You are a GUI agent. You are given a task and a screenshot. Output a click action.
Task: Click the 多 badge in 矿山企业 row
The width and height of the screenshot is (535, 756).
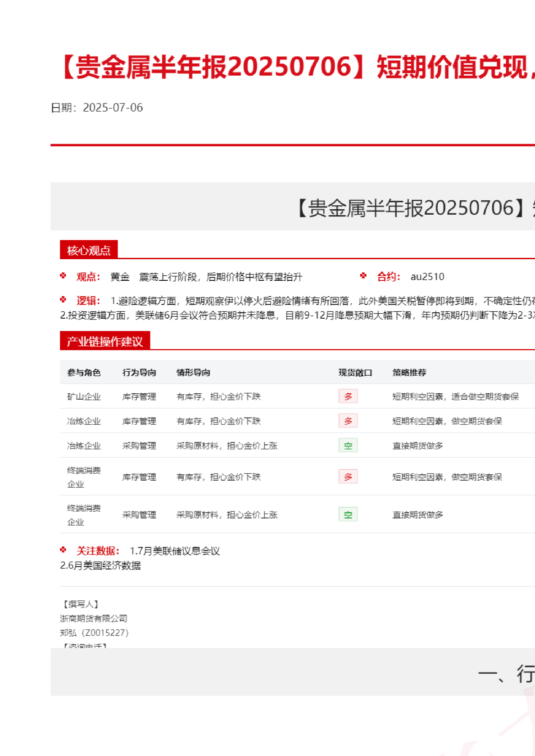tap(348, 396)
